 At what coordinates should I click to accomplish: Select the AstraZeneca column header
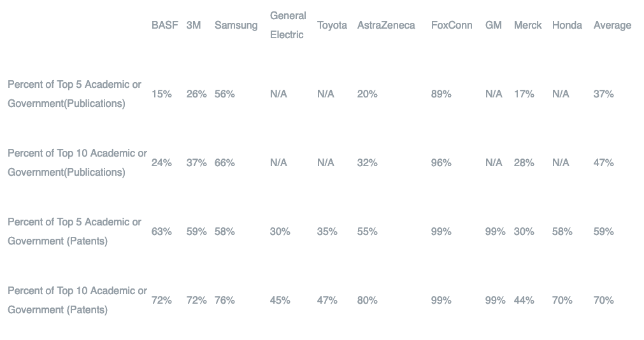[x=386, y=25]
